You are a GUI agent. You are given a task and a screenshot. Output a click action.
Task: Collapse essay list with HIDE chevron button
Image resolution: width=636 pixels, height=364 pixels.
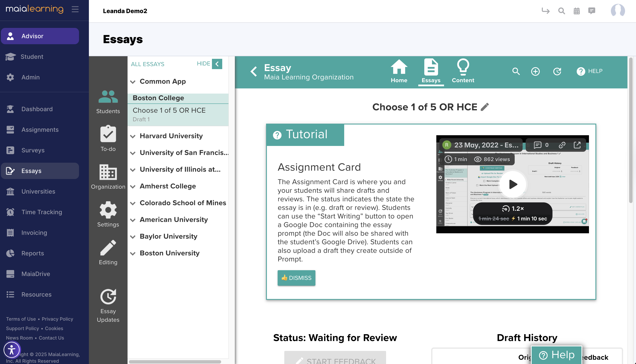tap(217, 64)
